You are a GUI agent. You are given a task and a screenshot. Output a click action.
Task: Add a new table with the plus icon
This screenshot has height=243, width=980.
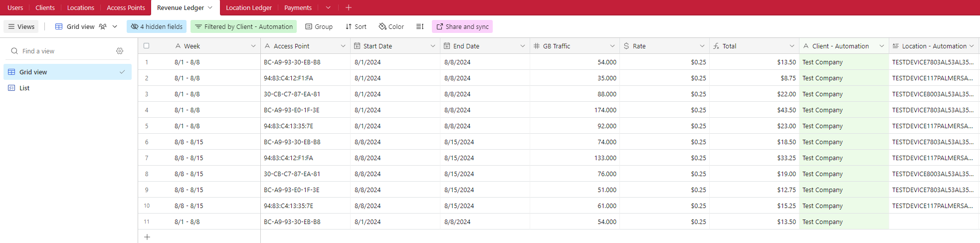[349, 7]
